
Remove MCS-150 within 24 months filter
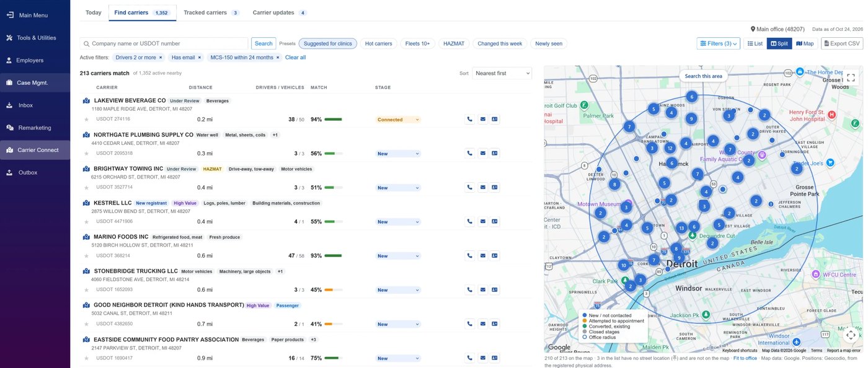278,58
